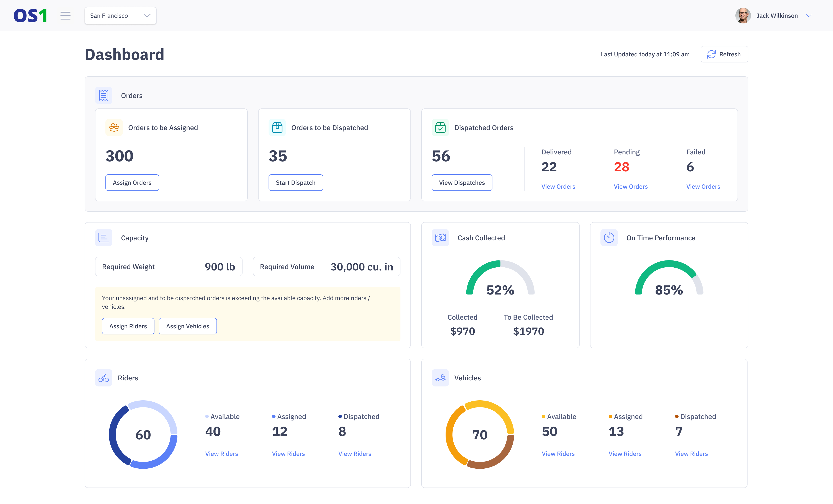The width and height of the screenshot is (833, 504).
Task: Click the Vehicles Available legend dot
Action: pyautogui.click(x=544, y=416)
